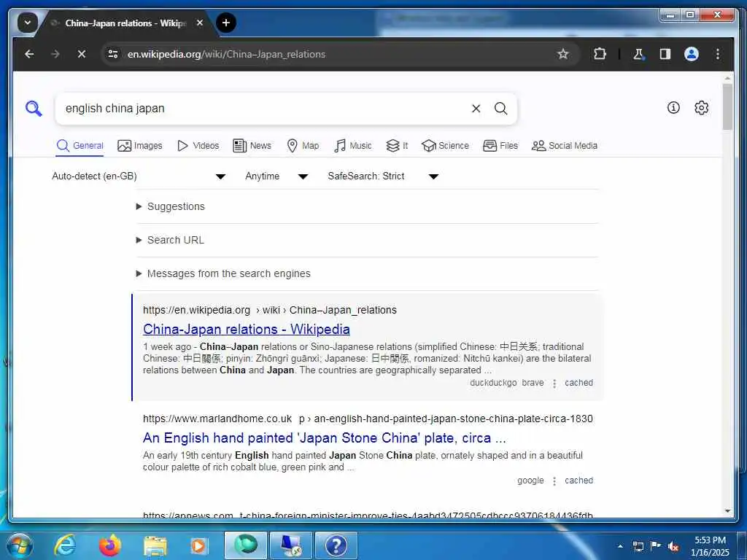Open the marlandhome.co.uk result URL
The height and width of the screenshot is (560, 747).
(368, 419)
